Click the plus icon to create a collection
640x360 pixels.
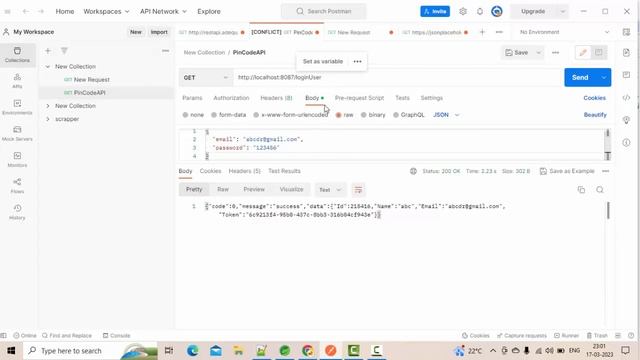coord(48,51)
